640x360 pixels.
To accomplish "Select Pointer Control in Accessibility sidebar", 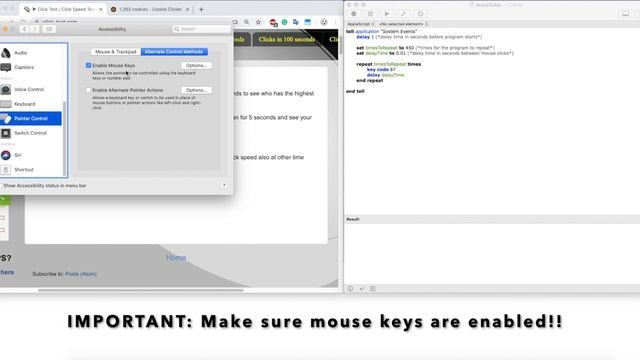I will (31, 118).
